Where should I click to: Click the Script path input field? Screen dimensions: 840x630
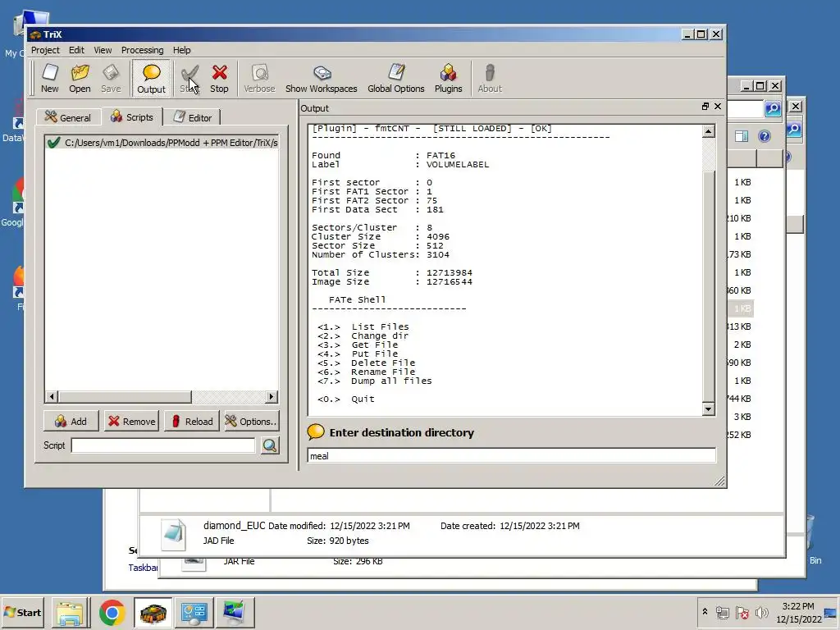(163, 445)
